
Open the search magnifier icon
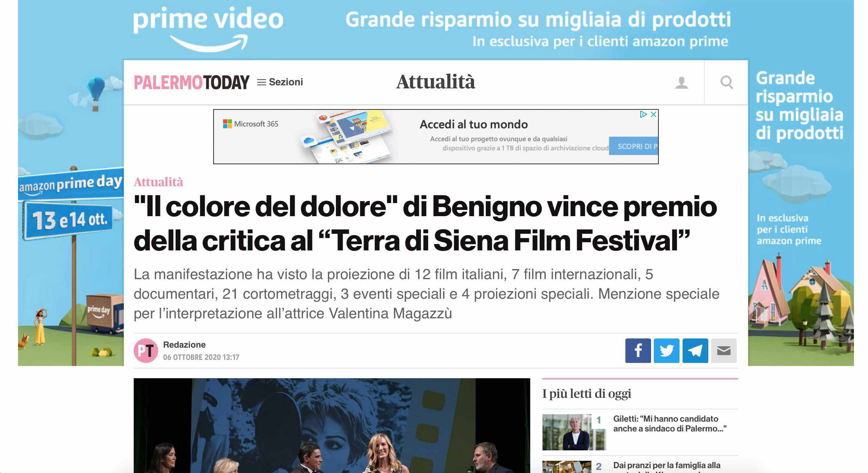click(726, 82)
